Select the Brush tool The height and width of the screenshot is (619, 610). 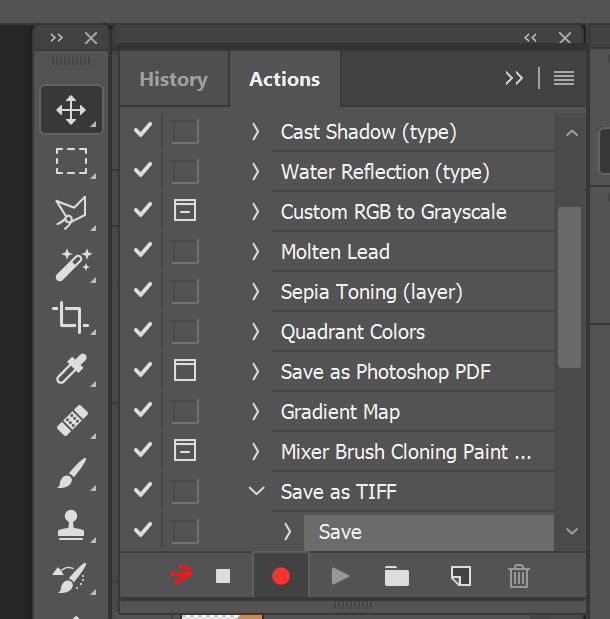coord(71,473)
